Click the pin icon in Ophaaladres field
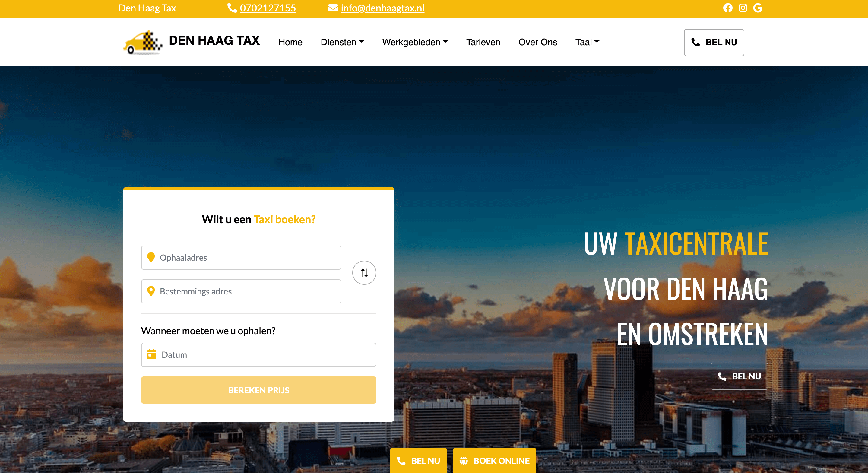The height and width of the screenshot is (473, 868). [x=151, y=257]
